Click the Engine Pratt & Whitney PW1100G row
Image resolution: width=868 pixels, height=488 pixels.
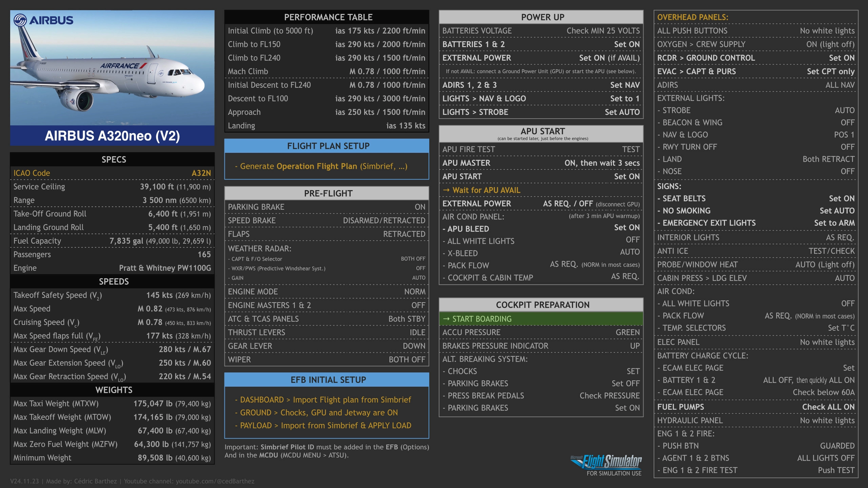tap(112, 268)
